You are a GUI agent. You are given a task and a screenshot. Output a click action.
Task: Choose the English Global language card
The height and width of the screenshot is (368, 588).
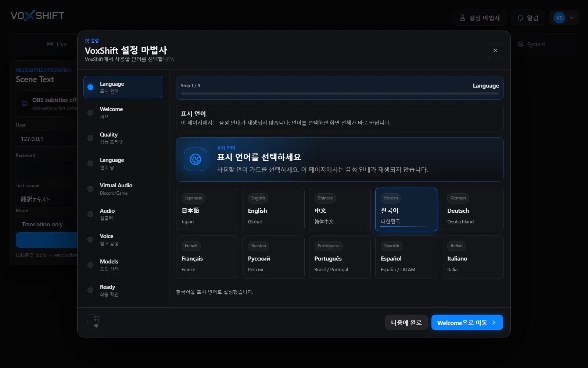pos(273,209)
